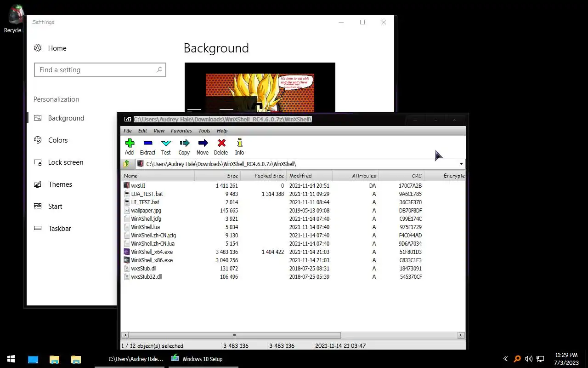588x368 pixels.
Task: Open the Favorites menu
Action: [181, 131]
